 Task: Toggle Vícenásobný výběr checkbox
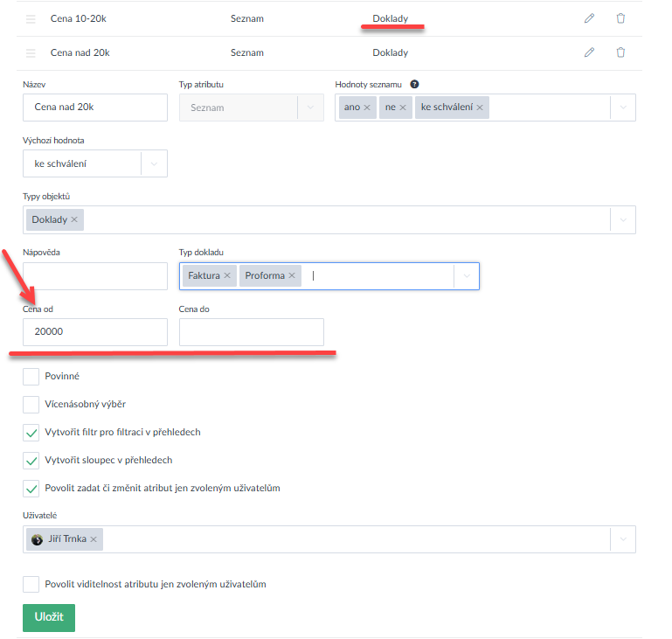31,405
